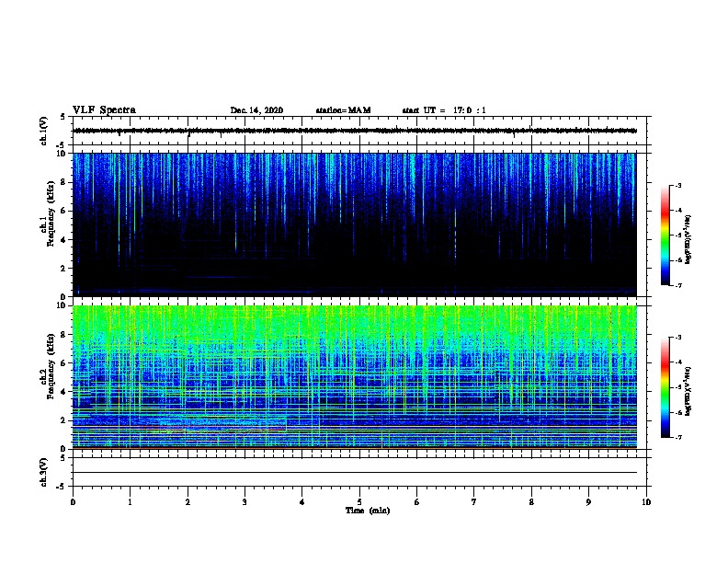Click the ch.1 voltage waveform trace
Image resolution: width=728 pixels, height=563 pixels.
(x=355, y=131)
